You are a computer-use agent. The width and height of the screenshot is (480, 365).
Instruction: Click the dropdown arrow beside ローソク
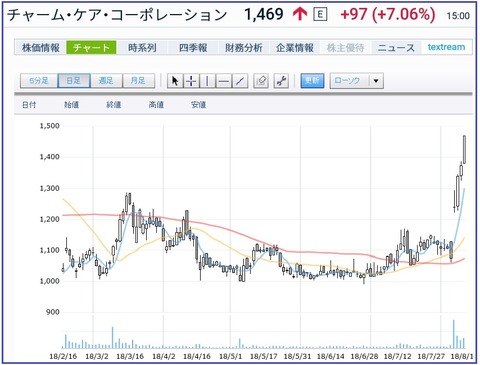click(376, 81)
